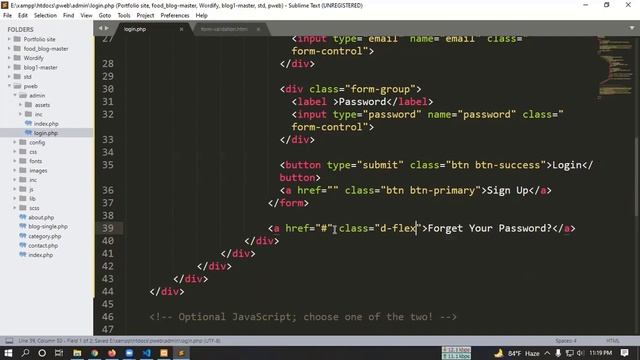Open File Explorer from taskbar
640x360 pixels.
pos(77,353)
